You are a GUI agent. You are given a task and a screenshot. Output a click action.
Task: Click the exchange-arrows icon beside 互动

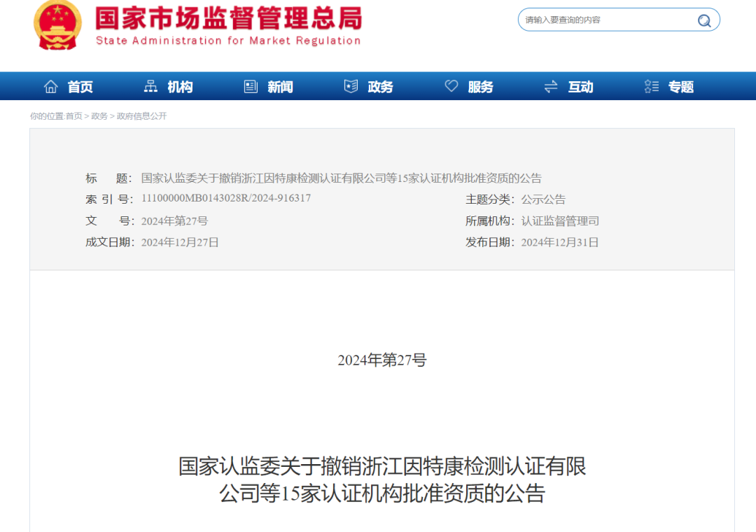click(x=552, y=85)
